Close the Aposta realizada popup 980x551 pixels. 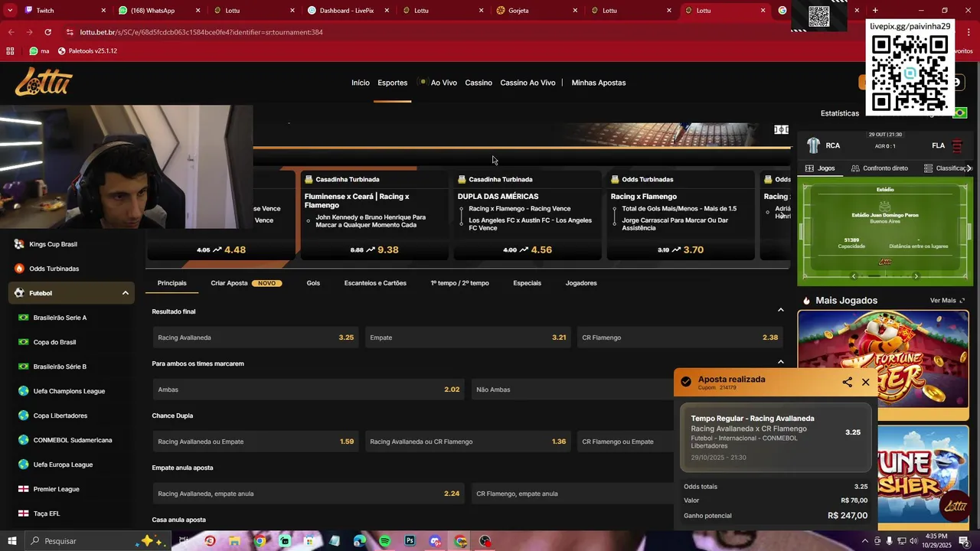tap(866, 382)
